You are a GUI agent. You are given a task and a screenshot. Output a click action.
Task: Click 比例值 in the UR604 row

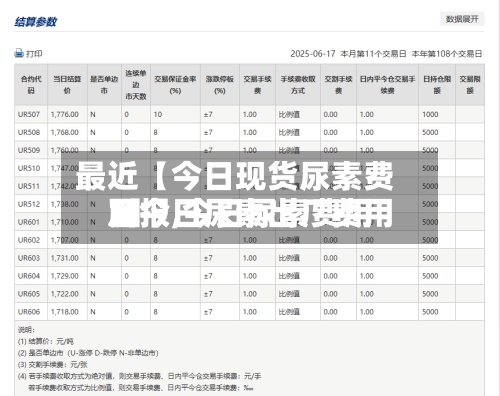tap(289, 276)
